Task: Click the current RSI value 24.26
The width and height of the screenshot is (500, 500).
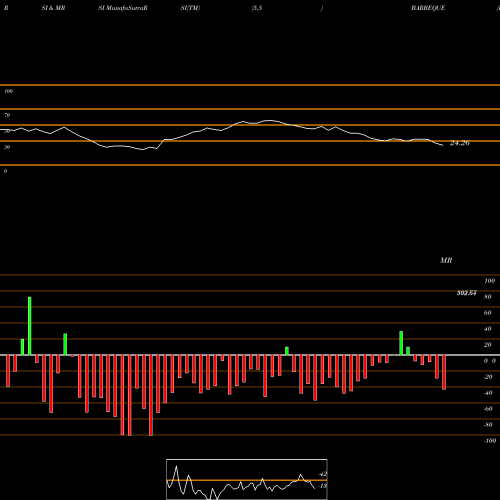Action: pos(460,143)
